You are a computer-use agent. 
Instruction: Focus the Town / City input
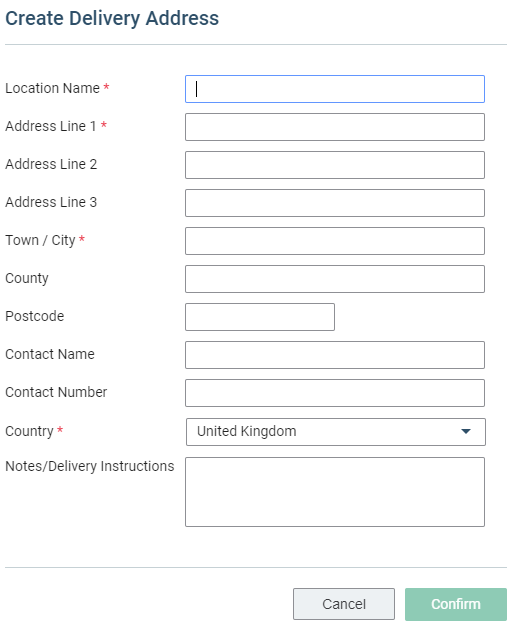click(x=335, y=241)
